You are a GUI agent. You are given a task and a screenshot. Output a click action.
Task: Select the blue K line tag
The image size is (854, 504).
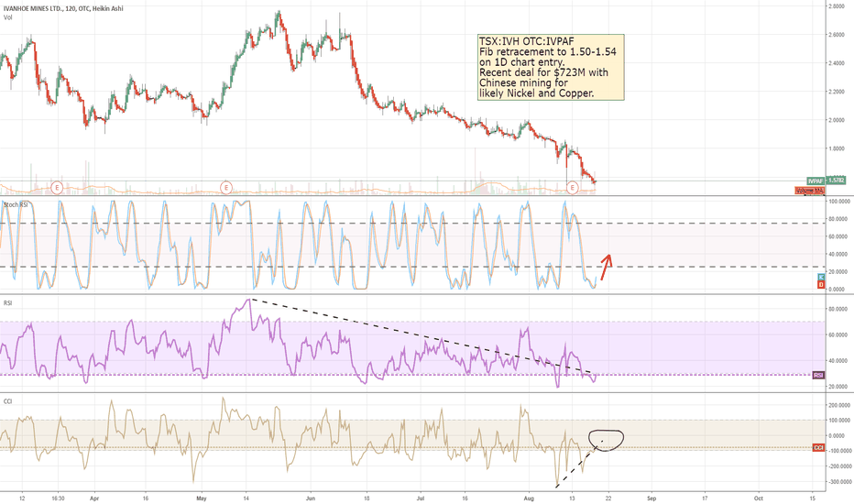point(821,278)
